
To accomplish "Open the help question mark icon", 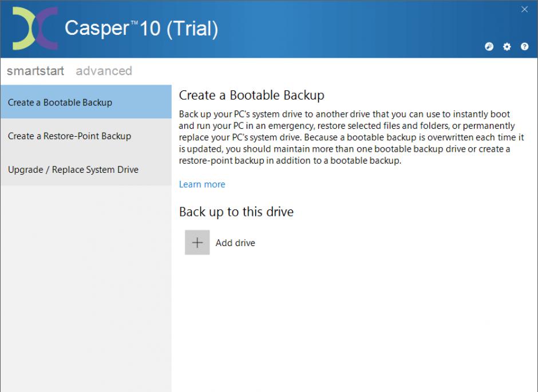I will click(x=524, y=47).
